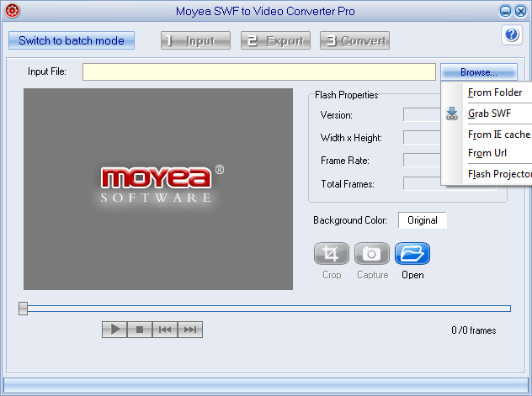The width and height of the screenshot is (532, 396).
Task: Jump to next frame button
Action: click(x=190, y=330)
